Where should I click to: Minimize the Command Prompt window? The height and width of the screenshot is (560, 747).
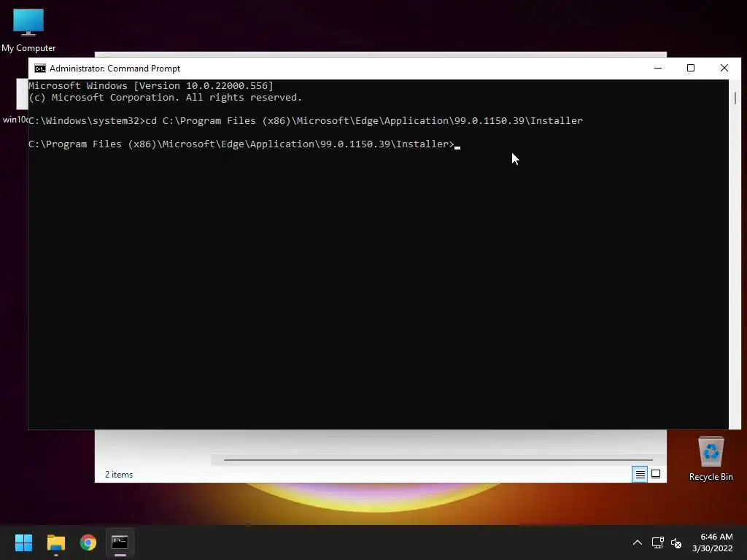click(658, 68)
